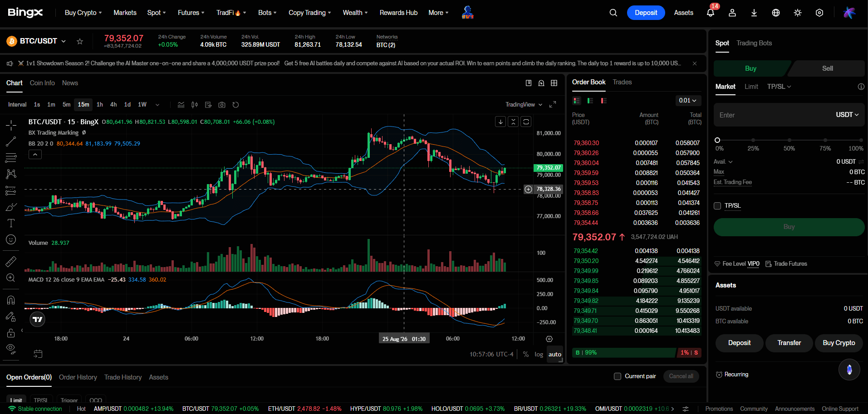Screen dimensions: 868x414
Task: Select the trend line drawing tool
Action: point(11,141)
